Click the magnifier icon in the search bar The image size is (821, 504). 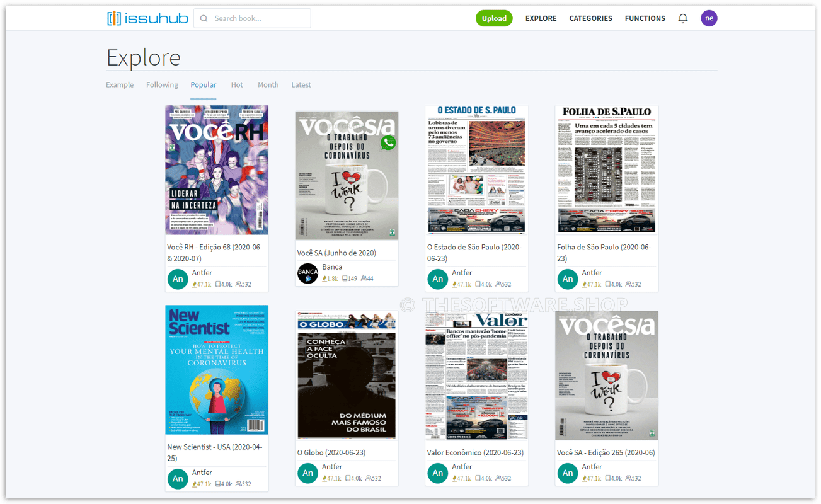[203, 18]
